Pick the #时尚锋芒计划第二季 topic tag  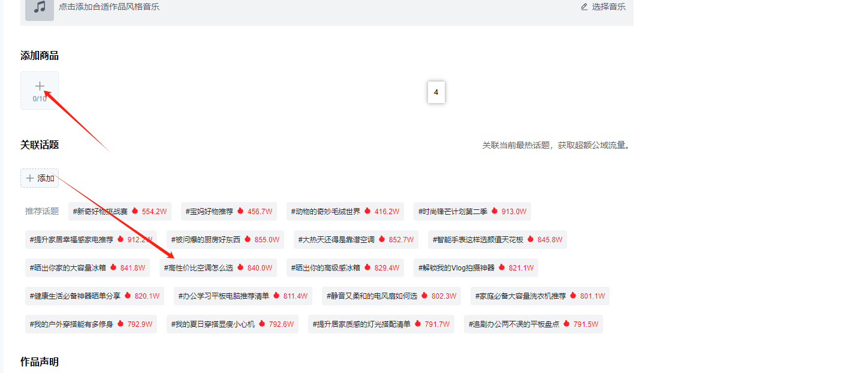472,212
